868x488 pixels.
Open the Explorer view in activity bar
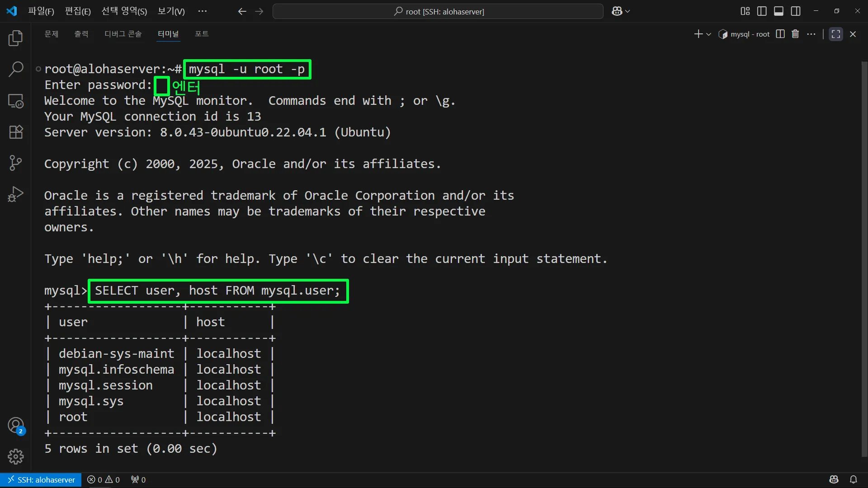[16, 38]
